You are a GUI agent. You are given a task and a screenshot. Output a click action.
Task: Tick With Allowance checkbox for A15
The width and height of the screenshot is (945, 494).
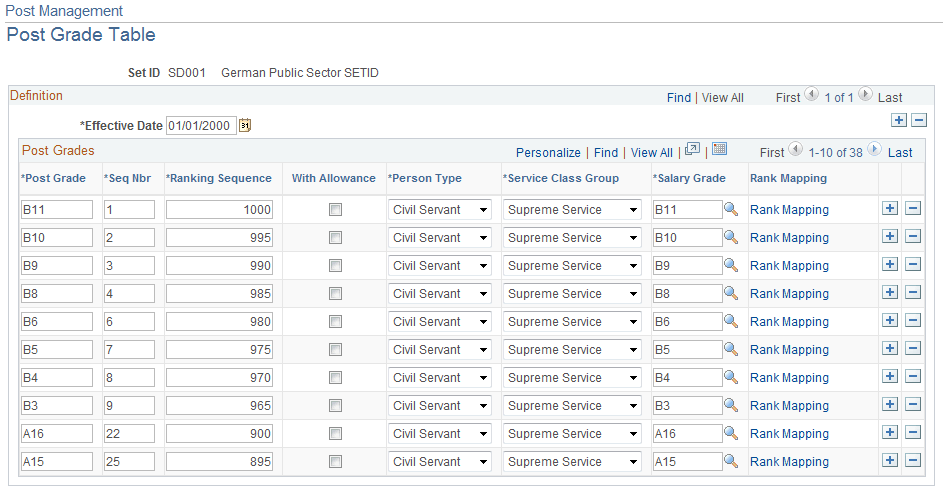click(x=335, y=461)
